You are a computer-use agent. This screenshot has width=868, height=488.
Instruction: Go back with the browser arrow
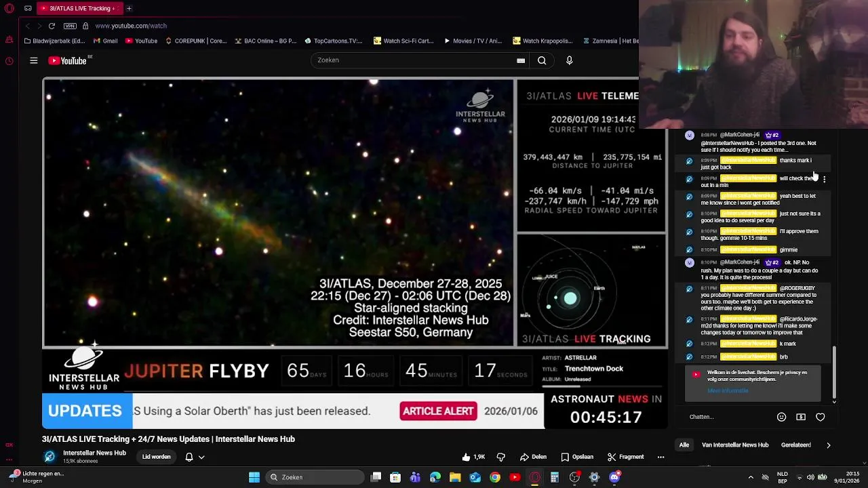(27, 26)
